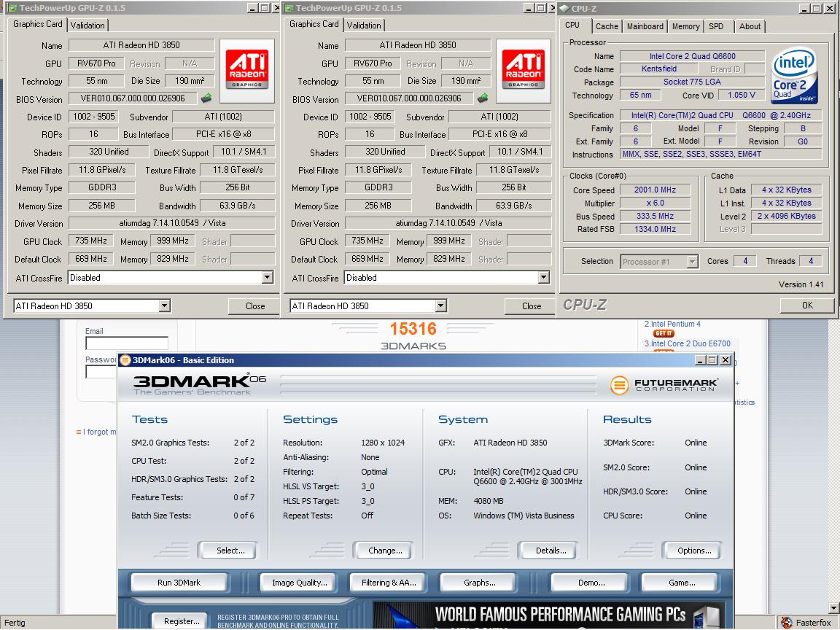Open the SPD tab in CPU-Z
This screenshot has width=840, height=630.
point(716,26)
